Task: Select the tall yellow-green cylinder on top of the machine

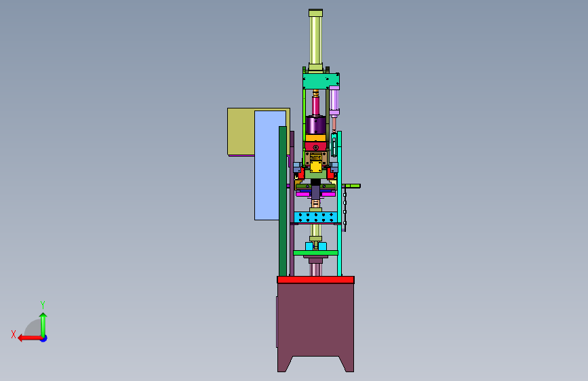Action: (x=315, y=40)
